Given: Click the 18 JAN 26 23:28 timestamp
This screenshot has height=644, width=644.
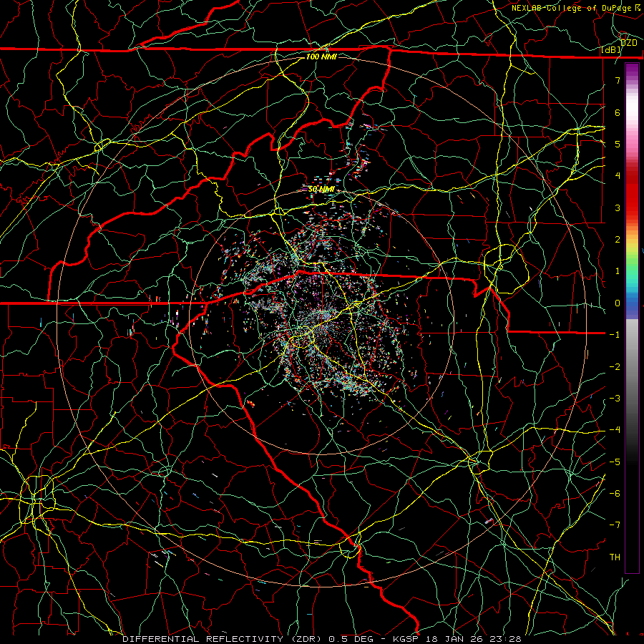Looking at the screenshot, I should (472, 639).
